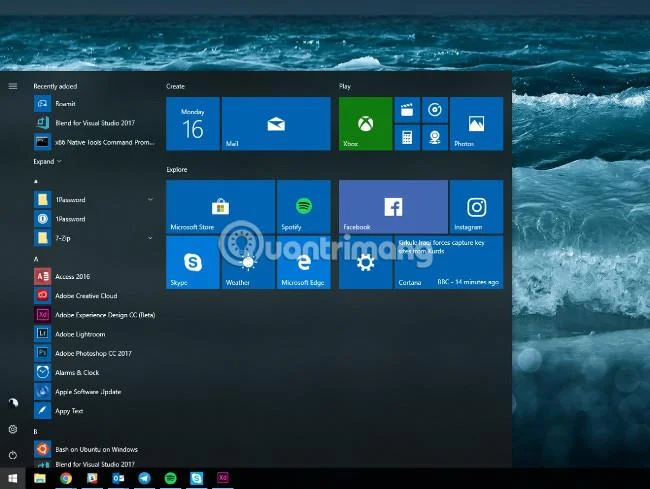Launch the Microsoft Edge tile
Viewport: 650px width, 489px height.
click(x=304, y=262)
